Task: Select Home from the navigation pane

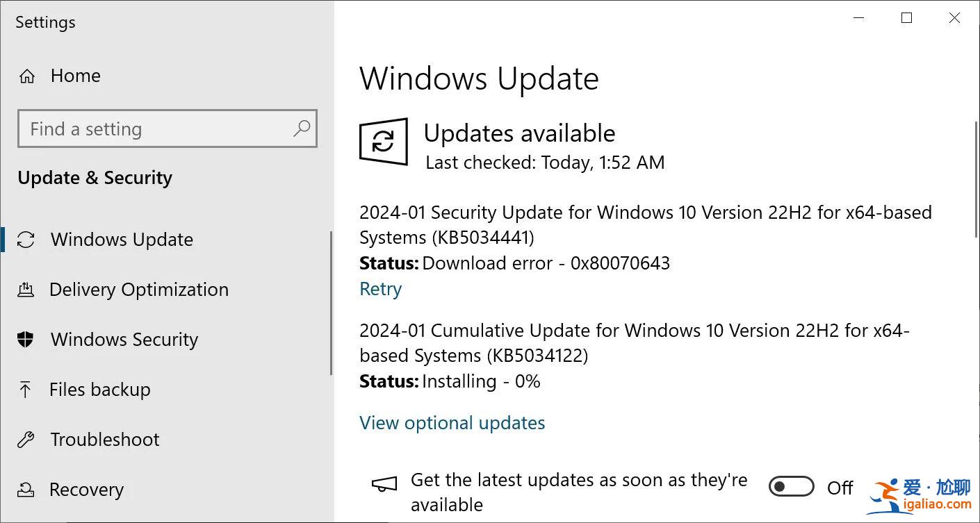Action: tap(75, 75)
